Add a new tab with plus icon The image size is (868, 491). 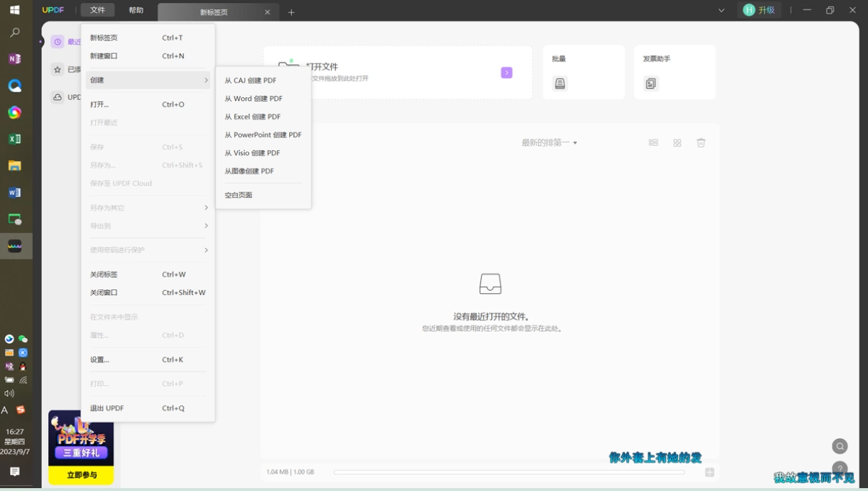point(291,12)
